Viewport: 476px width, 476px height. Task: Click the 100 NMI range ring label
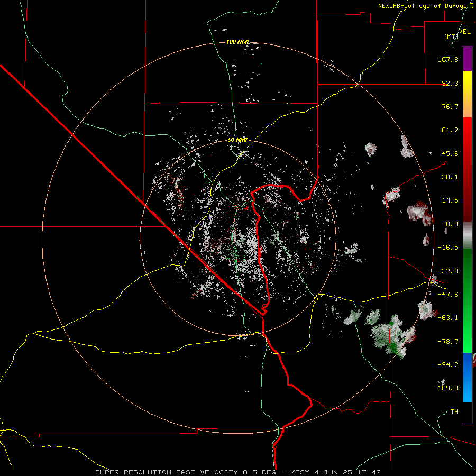point(237,42)
